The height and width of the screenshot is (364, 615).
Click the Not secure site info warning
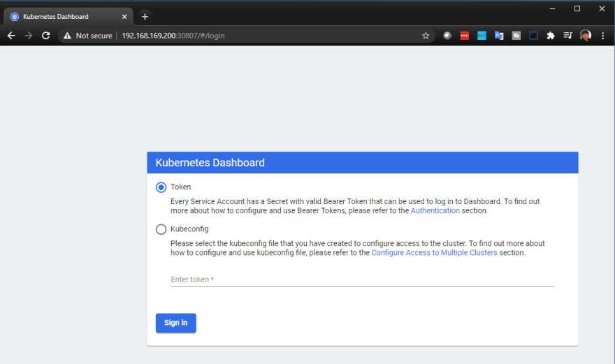point(88,36)
